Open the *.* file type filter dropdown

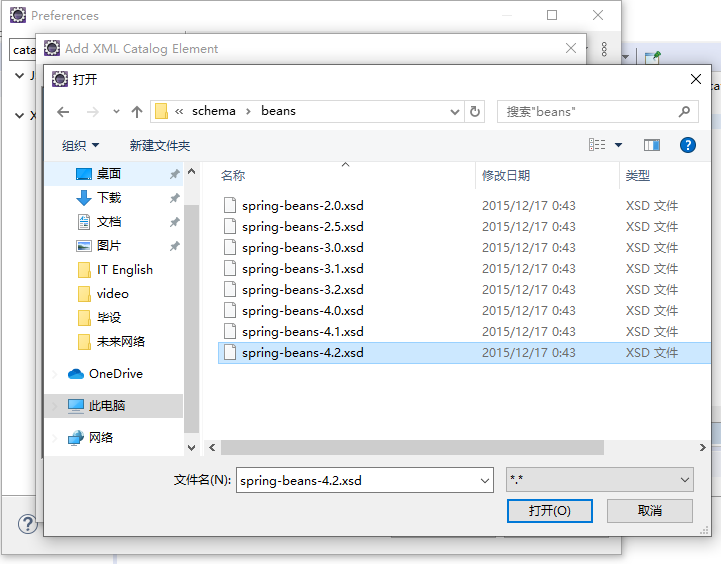click(x=600, y=480)
